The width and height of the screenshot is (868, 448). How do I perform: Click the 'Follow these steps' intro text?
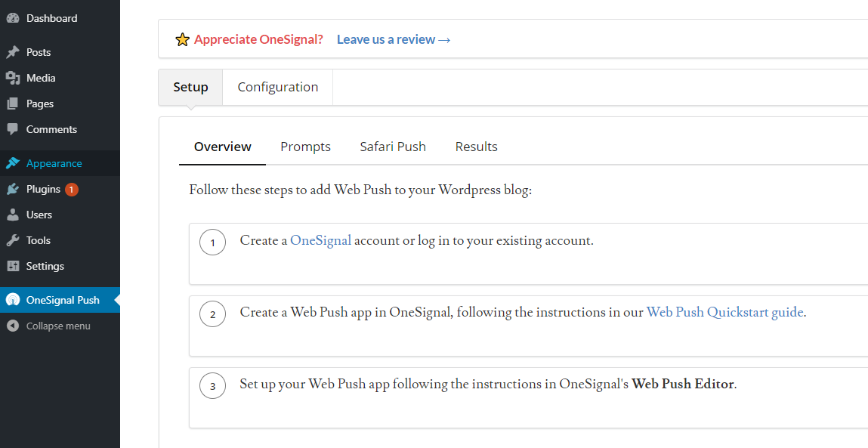[x=360, y=190]
